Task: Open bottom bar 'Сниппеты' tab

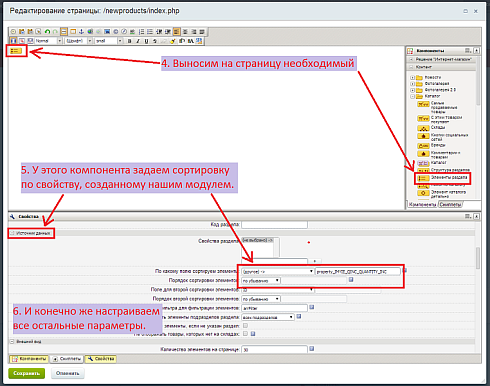Action: pos(67,359)
